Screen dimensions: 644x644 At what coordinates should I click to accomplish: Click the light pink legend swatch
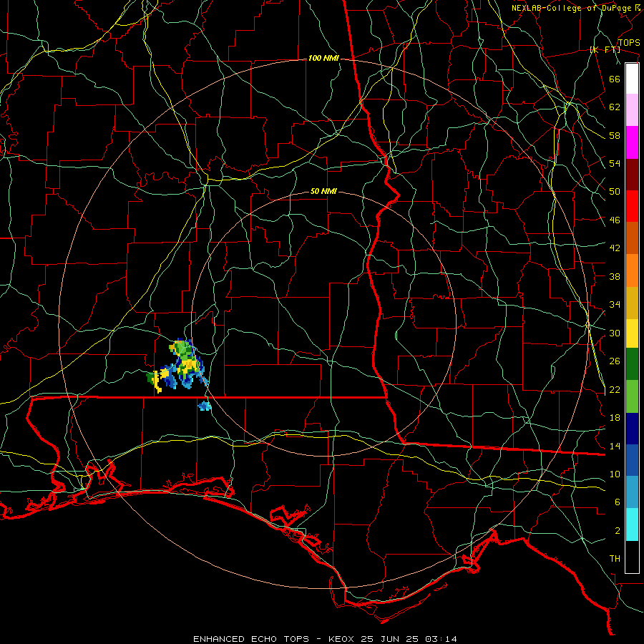pos(632,110)
